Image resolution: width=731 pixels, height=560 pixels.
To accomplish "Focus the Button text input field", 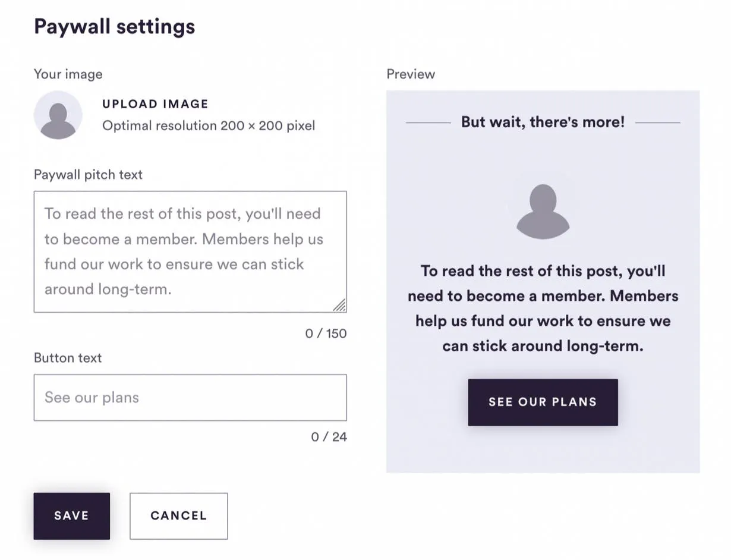I will pyautogui.click(x=190, y=398).
